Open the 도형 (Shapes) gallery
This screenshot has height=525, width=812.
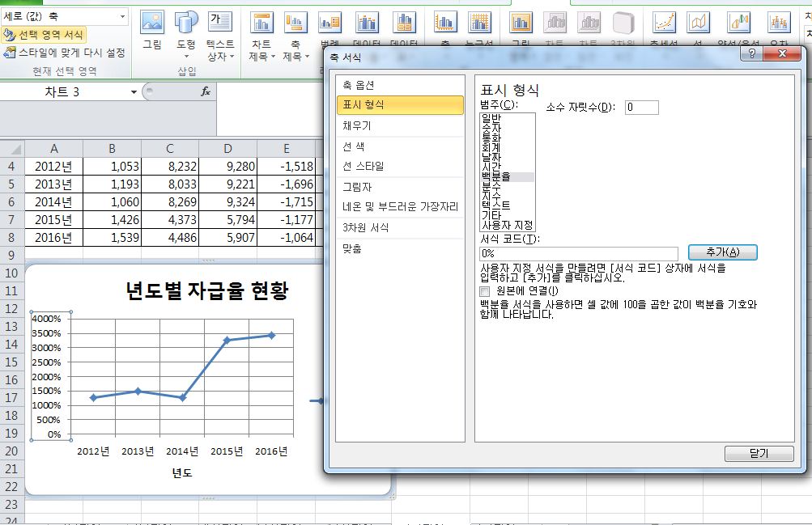pyautogui.click(x=186, y=28)
